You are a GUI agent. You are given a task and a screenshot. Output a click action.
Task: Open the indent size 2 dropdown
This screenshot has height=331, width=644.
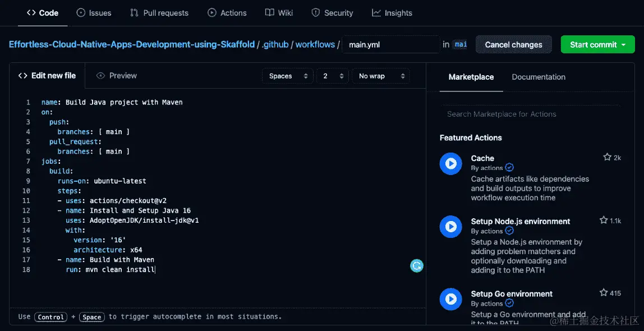(x=333, y=76)
